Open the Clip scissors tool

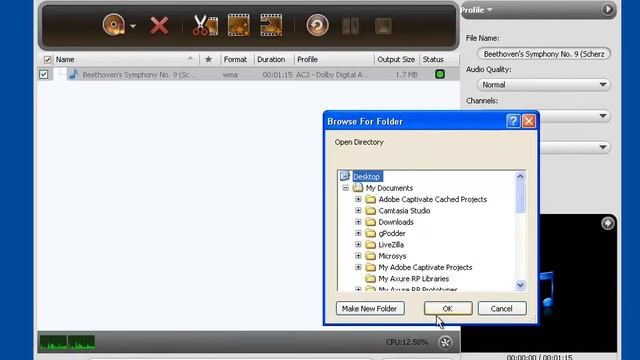point(205,25)
